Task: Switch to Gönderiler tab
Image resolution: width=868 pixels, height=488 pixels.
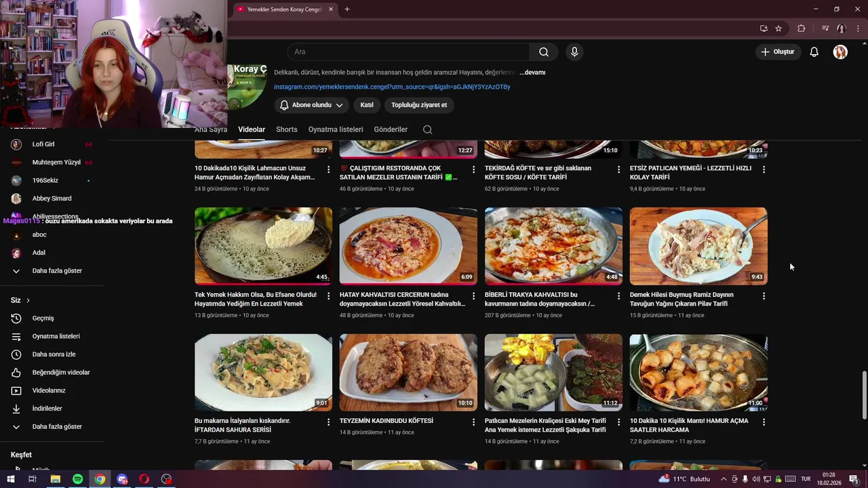Action: [x=391, y=129]
